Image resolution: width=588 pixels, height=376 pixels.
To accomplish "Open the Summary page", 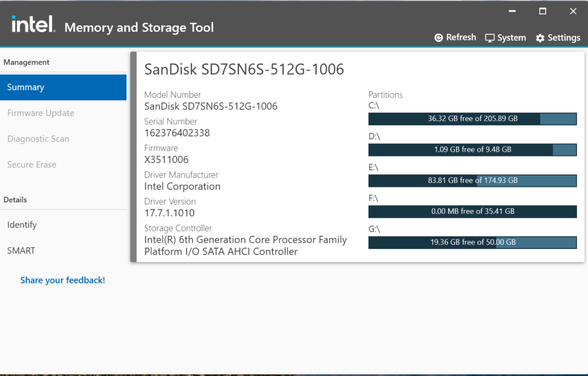I will 63,87.
